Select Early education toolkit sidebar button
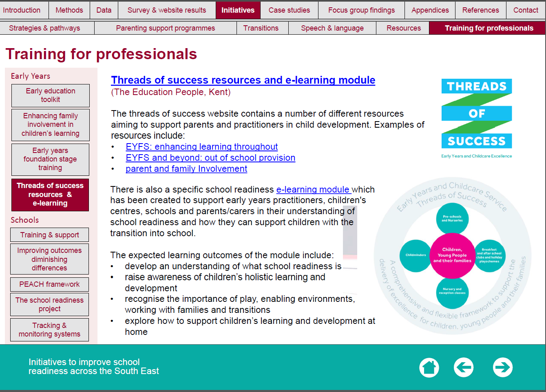Viewport: 546px width, 392px height. 51,95
